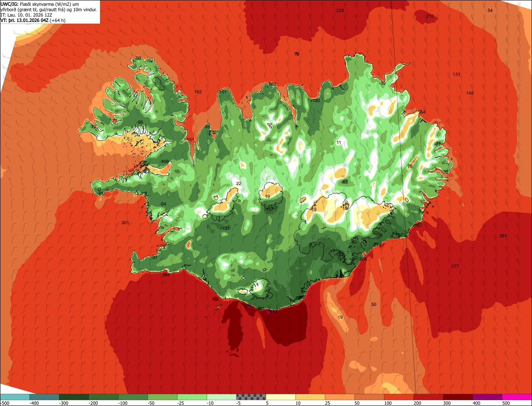The width and height of the screenshot is (532, 406).
Task: Select the legend swatch between -50 and -25
Action: pos(163,397)
